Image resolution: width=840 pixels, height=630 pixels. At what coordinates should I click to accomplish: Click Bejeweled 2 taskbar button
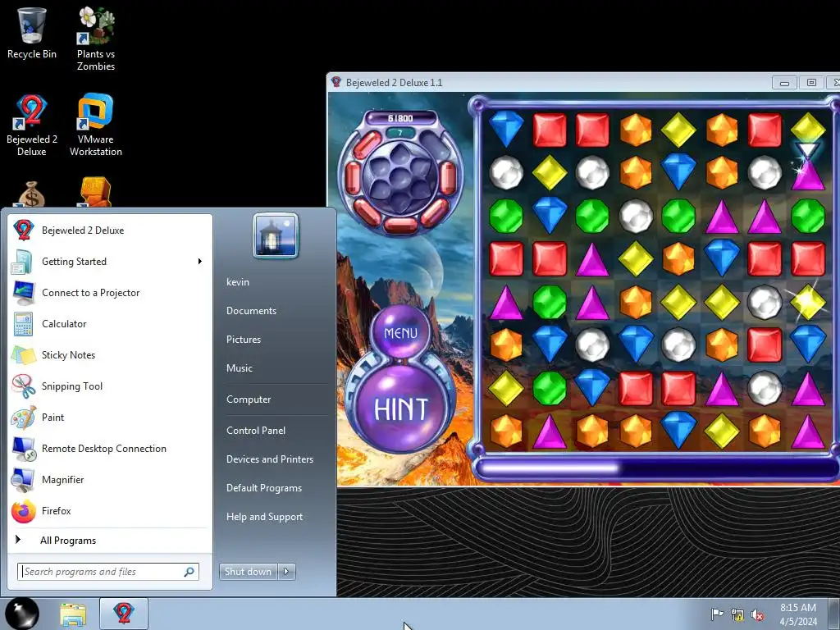123,614
